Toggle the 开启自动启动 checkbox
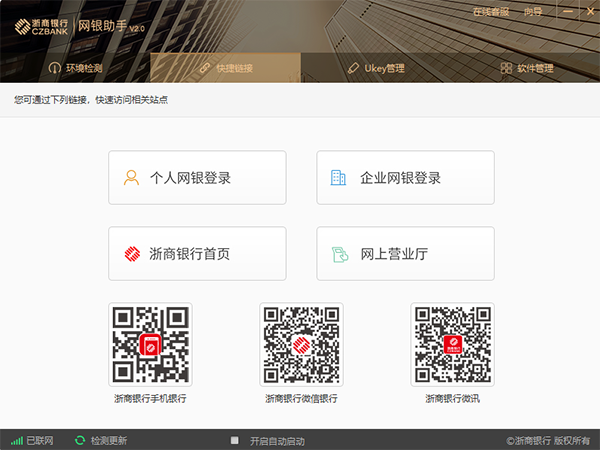Image resolution: width=600 pixels, height=450 pixels. 235,440
